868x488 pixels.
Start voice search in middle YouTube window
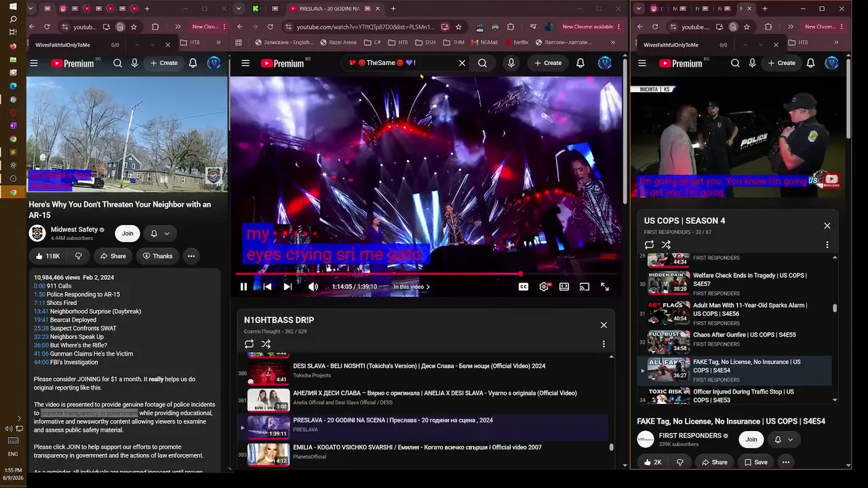tap(511, 63)
